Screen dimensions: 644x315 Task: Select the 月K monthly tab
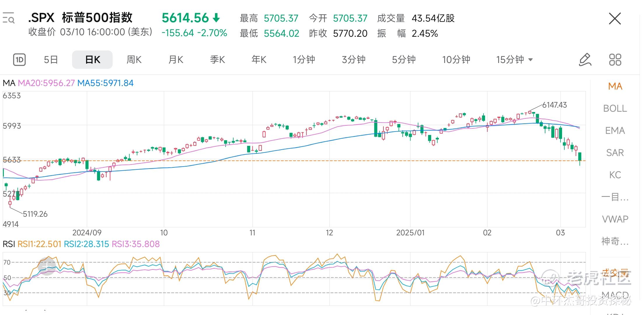pyautogui.click(x=176, y=60)
